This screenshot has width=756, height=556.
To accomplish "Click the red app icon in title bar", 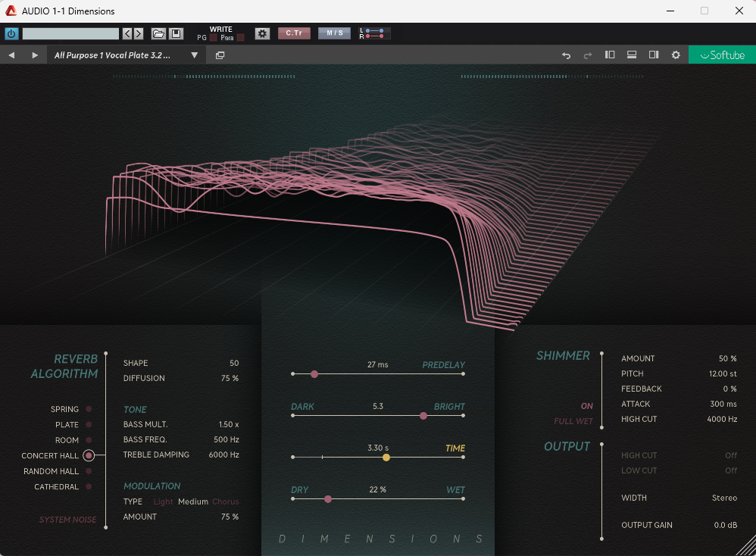I will [11, 11].
